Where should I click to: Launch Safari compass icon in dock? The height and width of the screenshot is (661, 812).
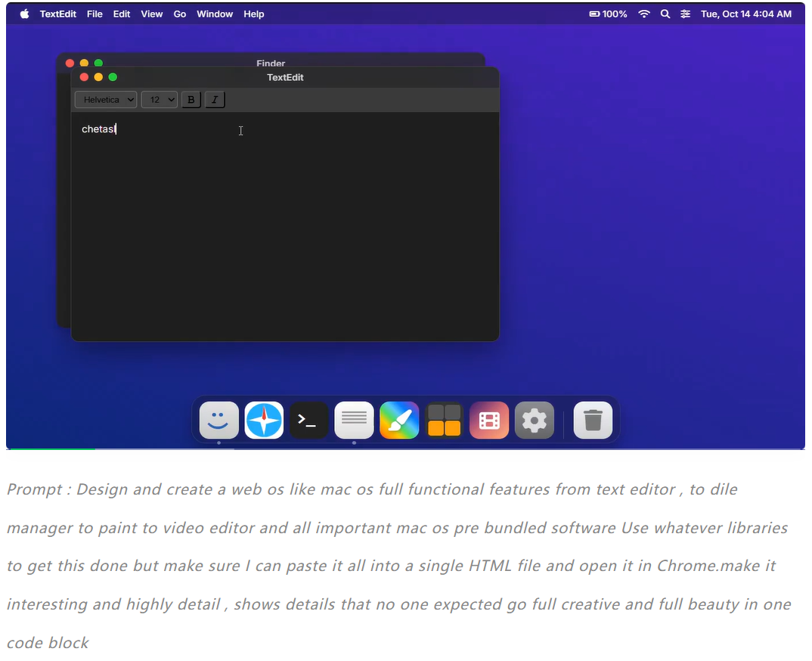264,420
